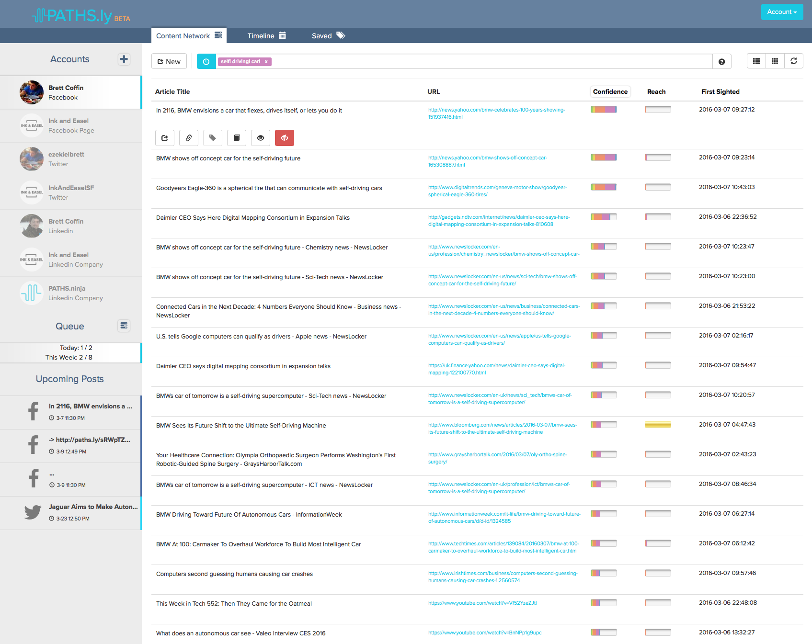
Task: Select article 'BMW shows off concept car for the self-driving future'
Action: click(x=228, y=158)
